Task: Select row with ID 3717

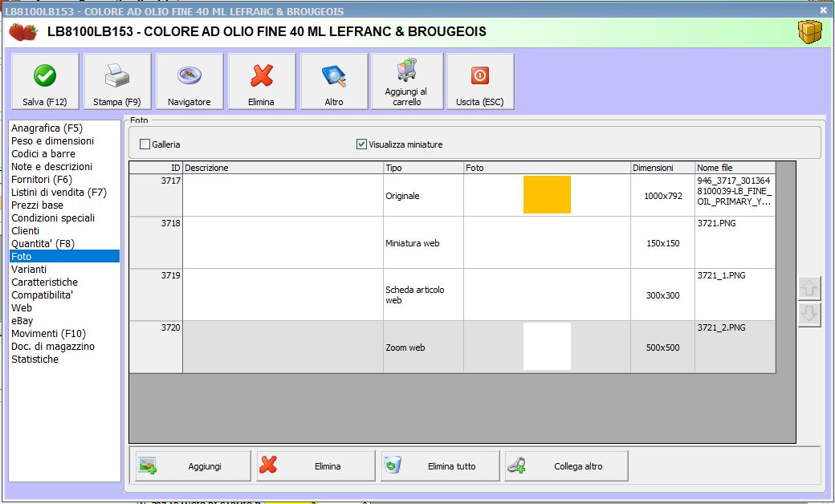Action: click(452, 195)
